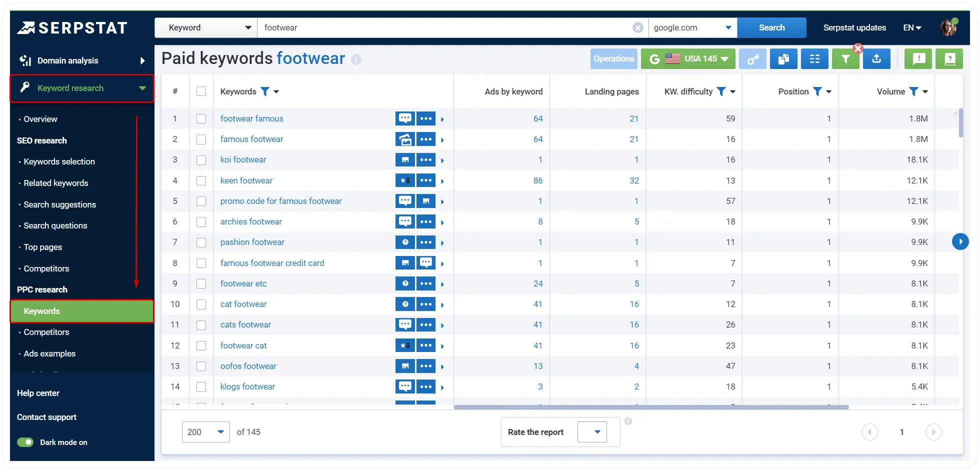Open the green filter button
The image size is (980, 471).
(x=845, y=59)
